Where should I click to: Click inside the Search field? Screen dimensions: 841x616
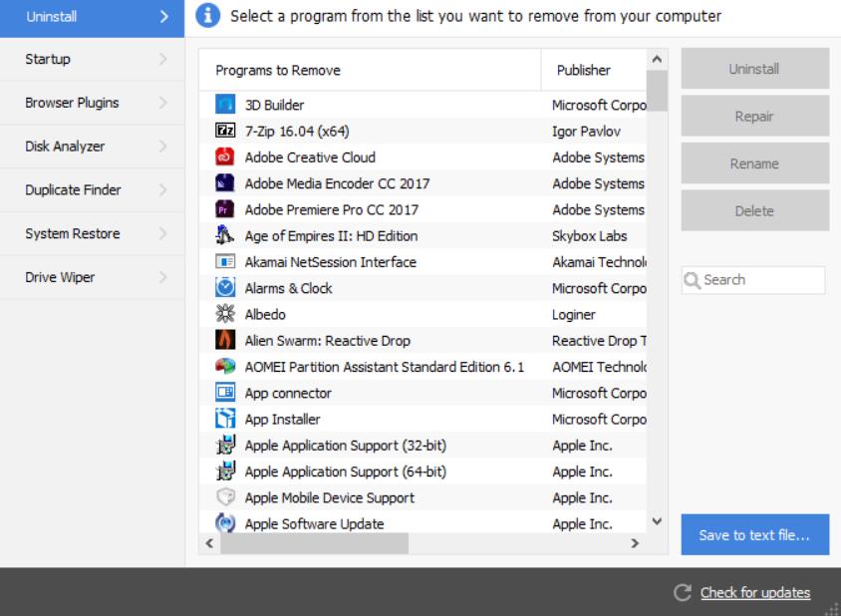[757, 280]
